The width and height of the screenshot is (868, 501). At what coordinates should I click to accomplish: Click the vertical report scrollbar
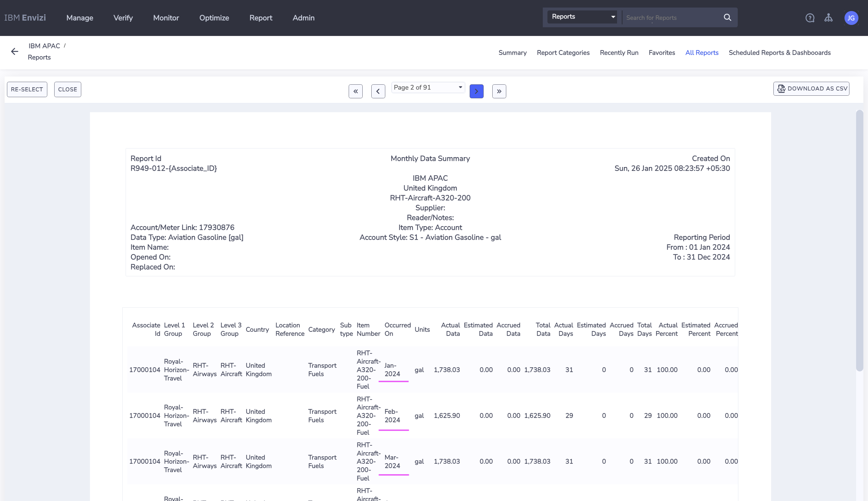pyautogui.click(x=859, y=241)
